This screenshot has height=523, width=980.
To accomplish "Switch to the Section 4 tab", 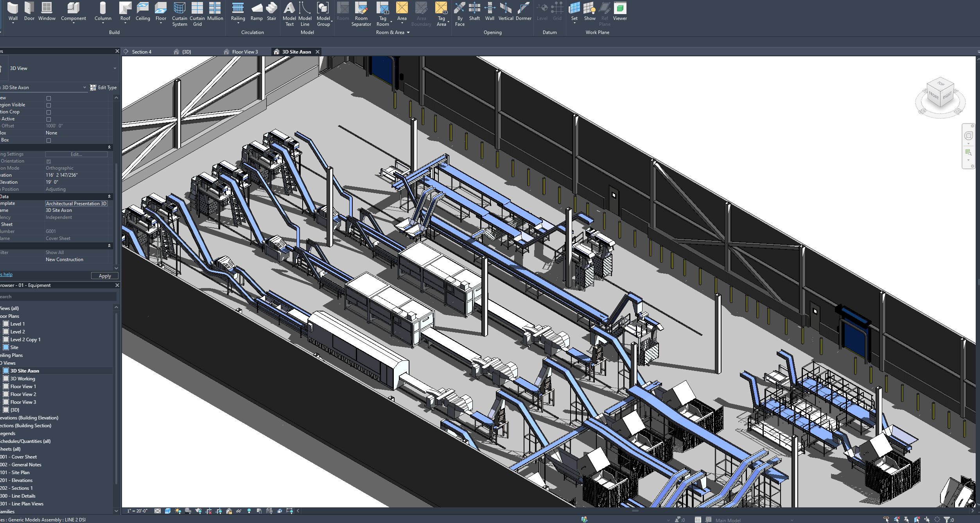I will pos(142,52).
